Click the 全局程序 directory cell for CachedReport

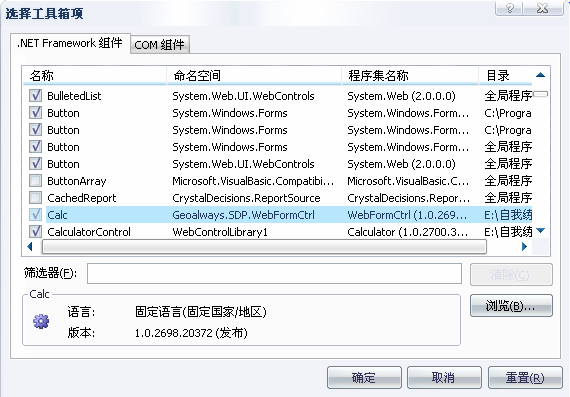pos(508,198)
